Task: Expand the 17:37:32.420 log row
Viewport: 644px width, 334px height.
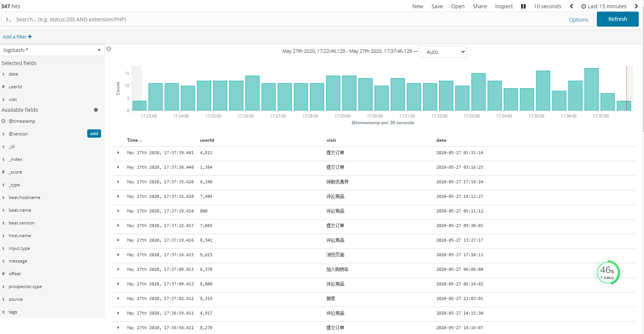Action: (118, 196)
